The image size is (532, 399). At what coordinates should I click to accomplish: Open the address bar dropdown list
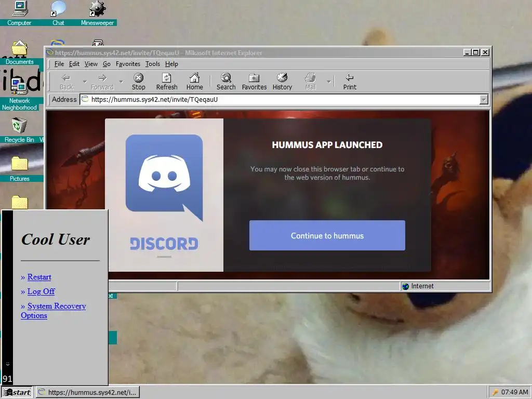pyautogui.click(x=484, y=99)
